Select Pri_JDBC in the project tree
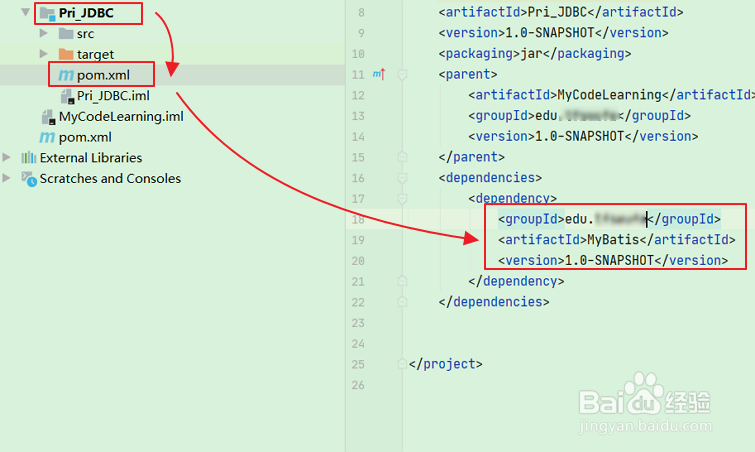This screenshot has width=755, height=452. click(86, 13)
